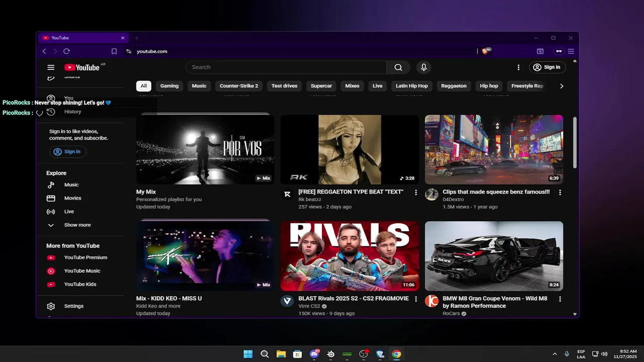Viewport: 644px width, 362px height.
Task: Click the Sign in button in the header
Action: click(x=547, y=67)
